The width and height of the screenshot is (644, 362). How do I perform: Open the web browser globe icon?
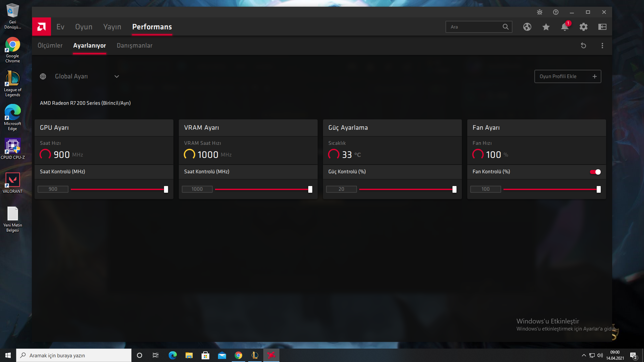(x=527, y=27)
